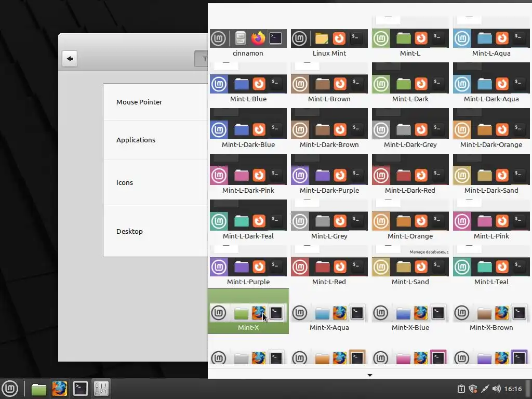Open the Applications theme setting
Viewport: 532px width, 399px height.
[x=155, y=140]
